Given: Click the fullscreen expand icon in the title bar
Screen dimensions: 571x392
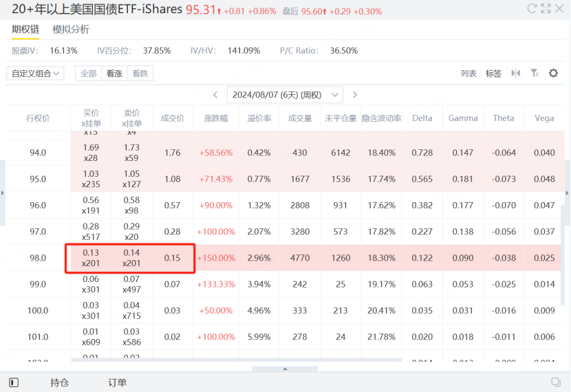Looking at the screenshot, I should (546, 8).
